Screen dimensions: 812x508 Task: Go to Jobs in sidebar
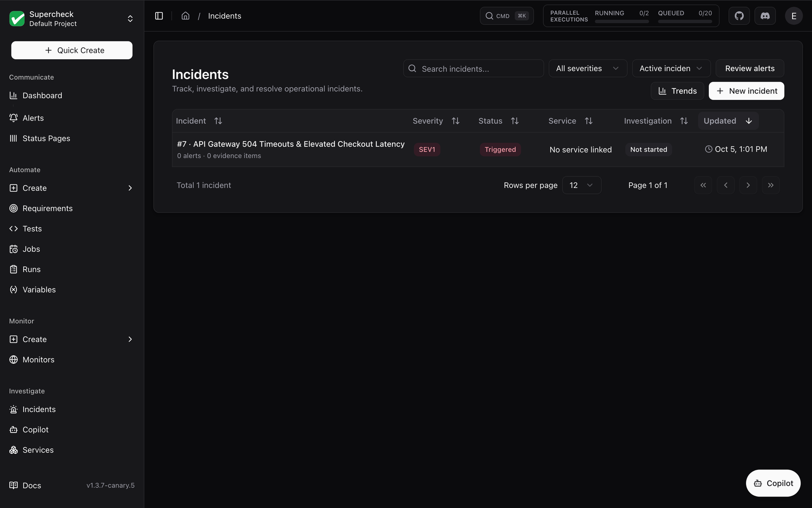pyautogui.click(x=71, y=249)
